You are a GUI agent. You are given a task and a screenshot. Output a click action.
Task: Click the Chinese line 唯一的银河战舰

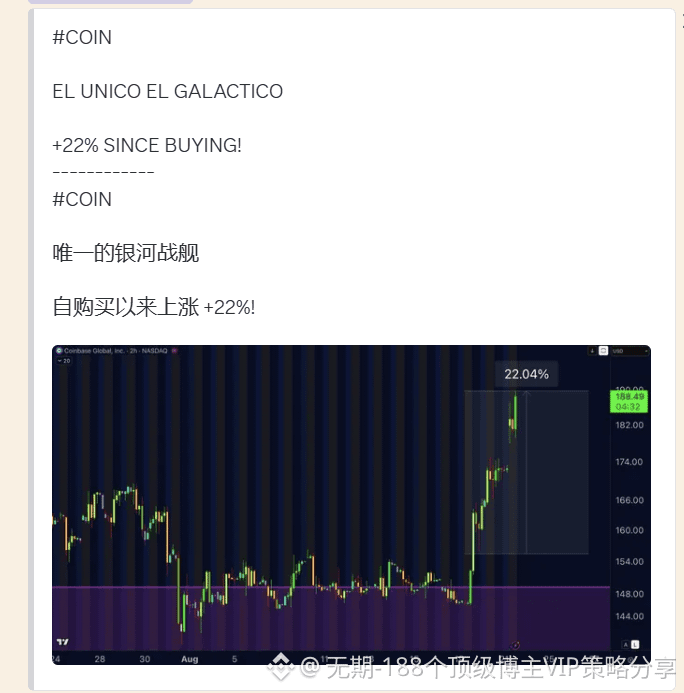click(126, 253)
